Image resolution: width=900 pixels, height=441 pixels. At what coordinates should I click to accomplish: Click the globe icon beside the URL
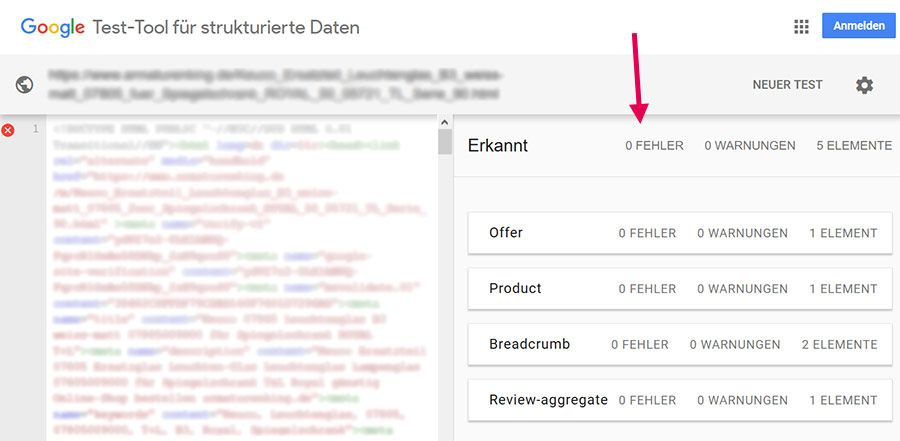click(x=24, y=85)
